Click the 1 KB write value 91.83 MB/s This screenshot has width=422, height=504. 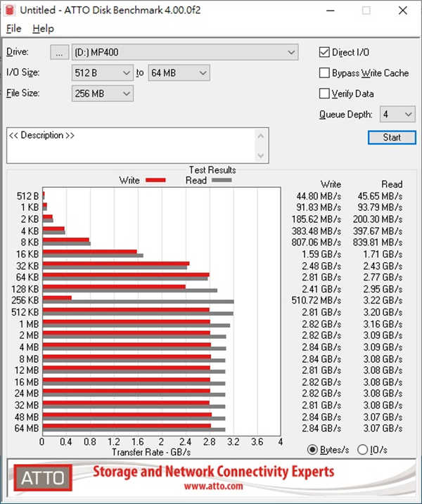(319, 207)
